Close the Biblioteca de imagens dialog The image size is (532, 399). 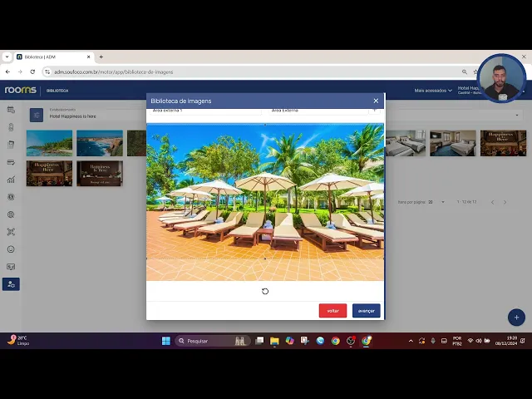376,101
